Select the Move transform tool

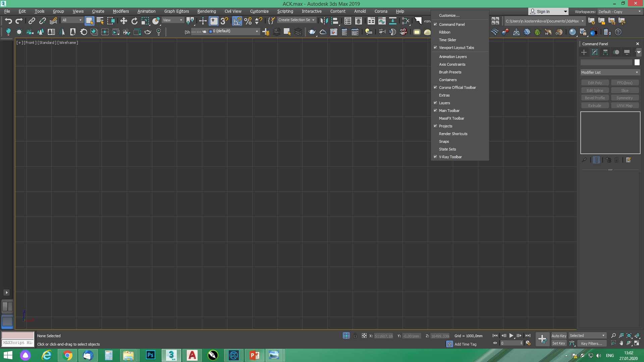(x=123, y=21)
